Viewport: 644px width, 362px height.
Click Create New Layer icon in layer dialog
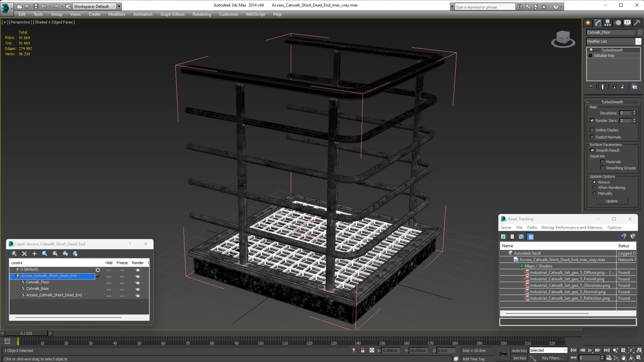point(14,254)
